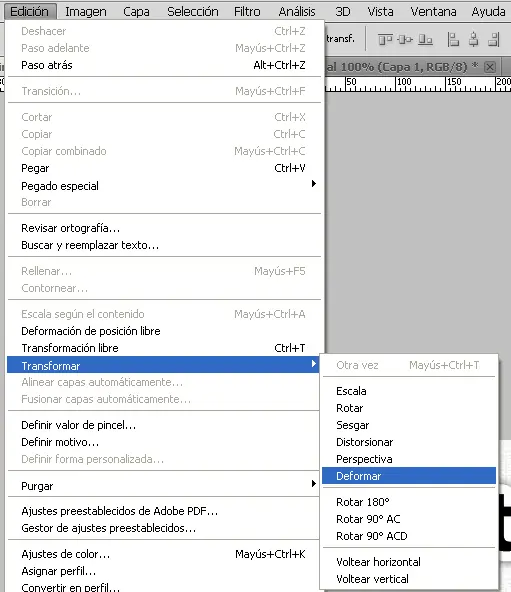
Task: Click the align horizontal centers icon
Action: click(473, 39)
